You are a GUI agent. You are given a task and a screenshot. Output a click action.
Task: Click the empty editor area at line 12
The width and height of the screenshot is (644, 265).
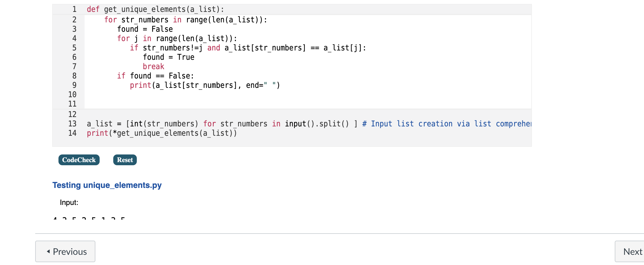pyautogui.click(x=199, y=114)
